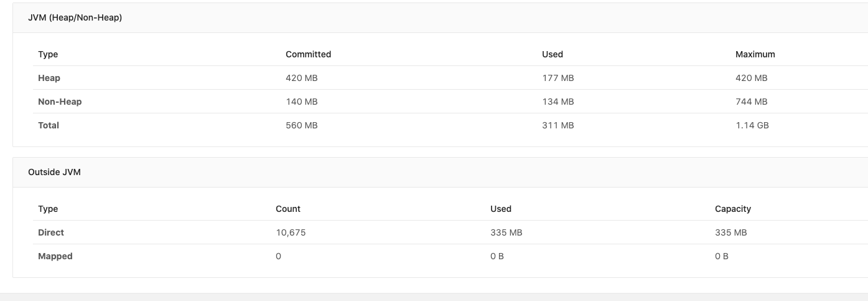The width and height of the screenshot is (868, 301).
Task: Click the Count column header
Action: click(287, 209)
